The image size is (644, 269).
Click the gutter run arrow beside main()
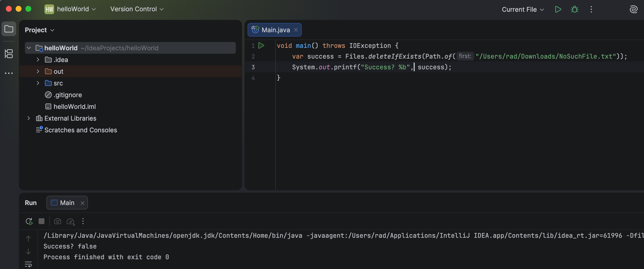261,45
